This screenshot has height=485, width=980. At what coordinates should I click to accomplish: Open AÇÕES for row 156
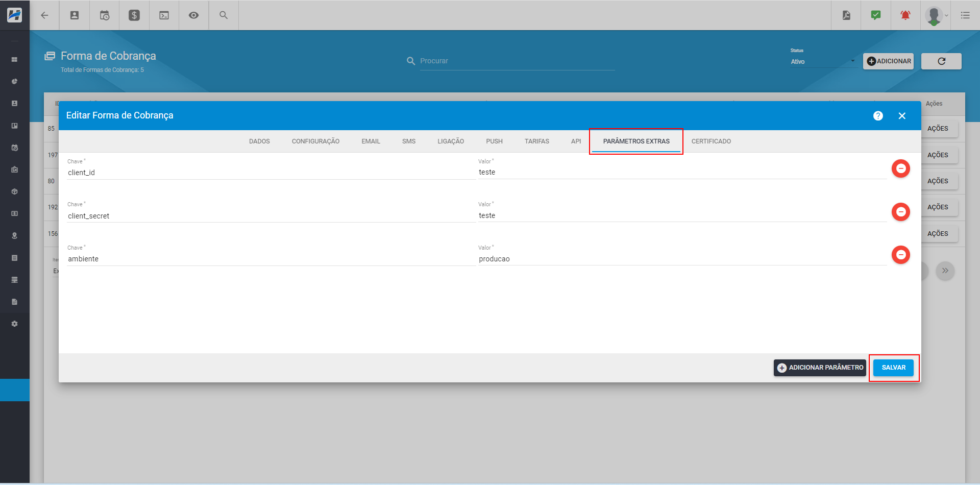(939, 234)
